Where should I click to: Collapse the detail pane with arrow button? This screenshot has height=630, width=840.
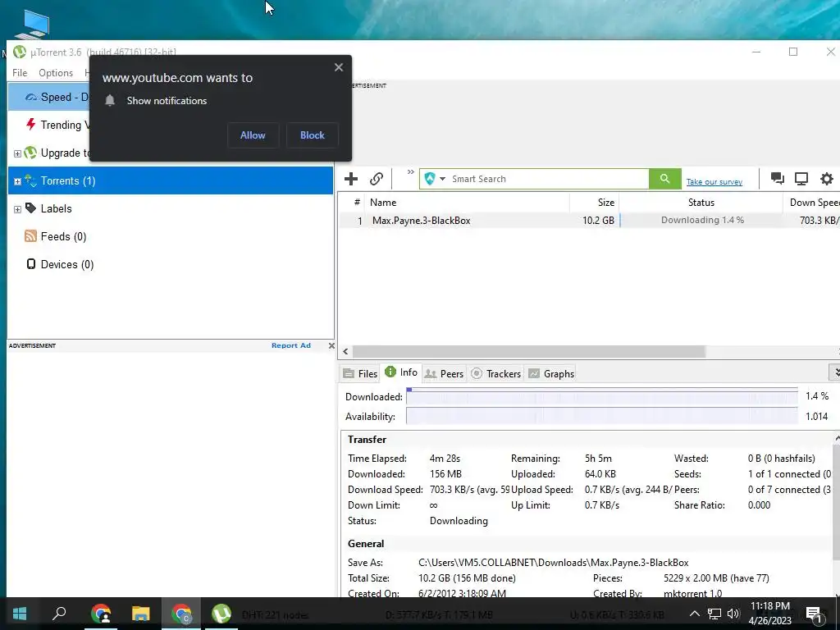coord(834,372)
